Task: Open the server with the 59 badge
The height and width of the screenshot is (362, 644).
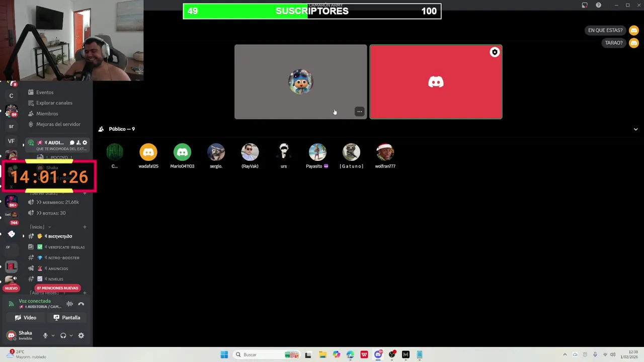Action: (11, 111)
